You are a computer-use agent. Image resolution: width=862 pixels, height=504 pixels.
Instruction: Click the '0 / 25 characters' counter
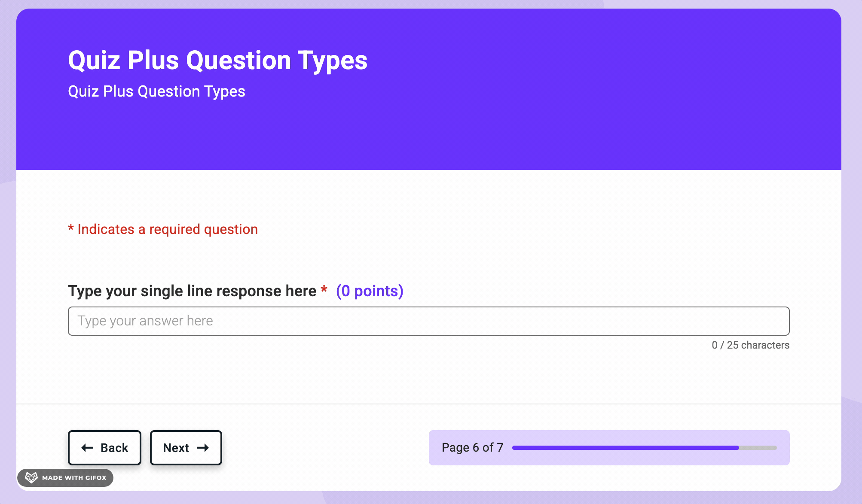[750, 345]
